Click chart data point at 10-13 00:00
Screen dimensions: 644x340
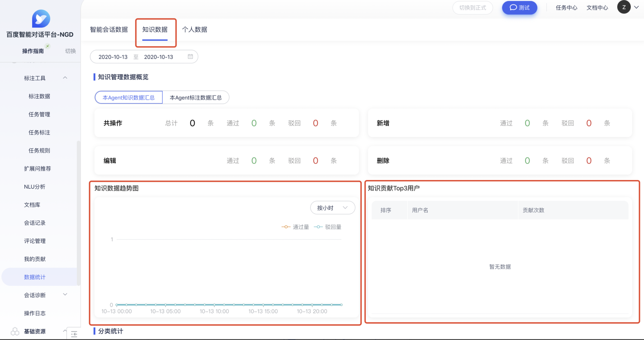pos(117,305)
